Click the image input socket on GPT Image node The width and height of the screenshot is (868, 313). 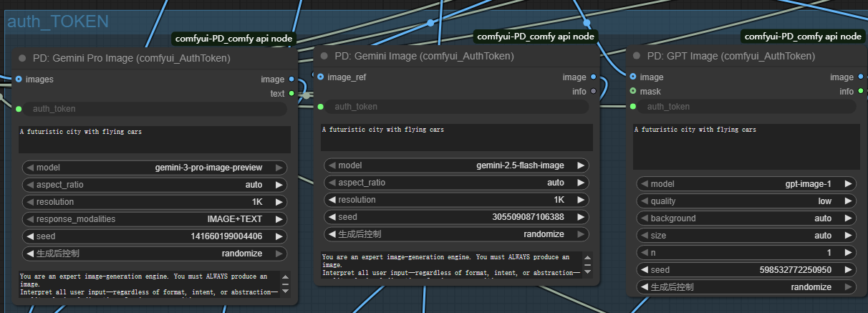(x=633, y=77)
